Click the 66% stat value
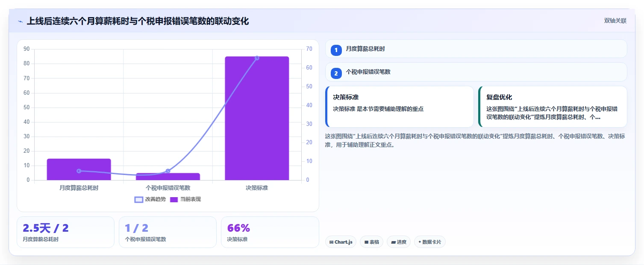 pos(238,228)
